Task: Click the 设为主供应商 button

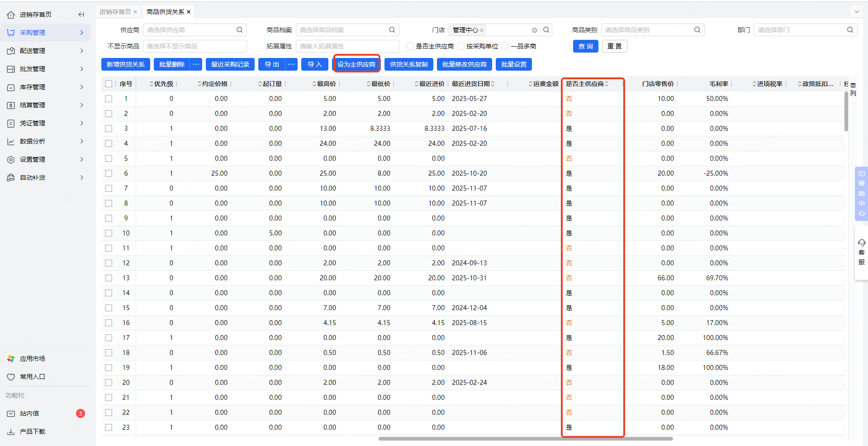Action: tap(356, 64)
